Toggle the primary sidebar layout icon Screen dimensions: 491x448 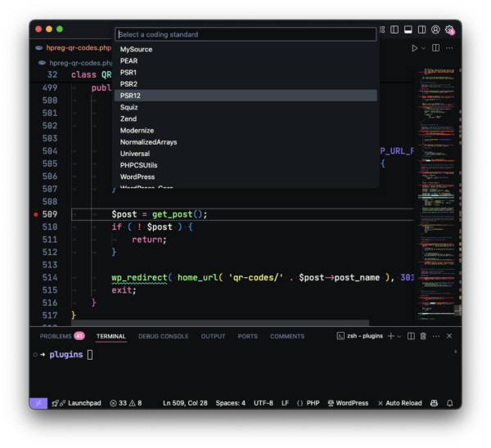coord(394,29)
